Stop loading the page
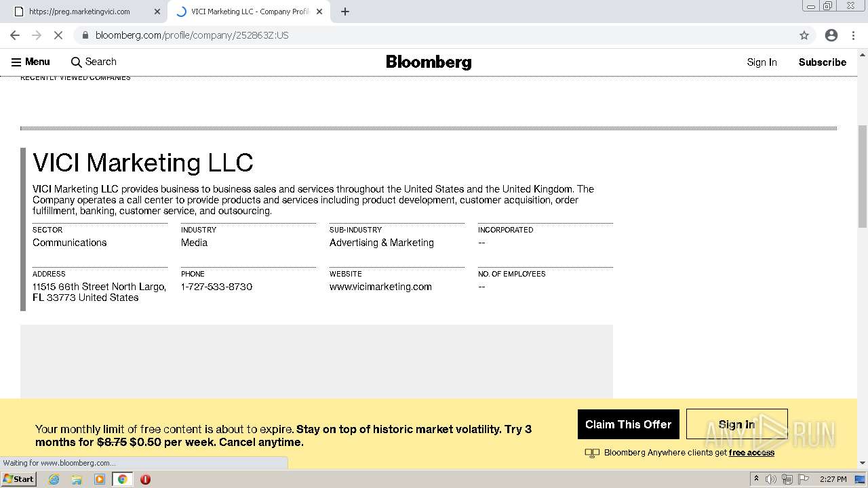The width and height of the screenshot is (868, 488). point(58,35)
